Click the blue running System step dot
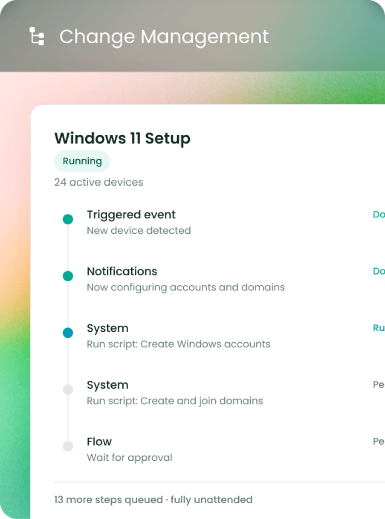Screen dimensions: 385x519 68,333
